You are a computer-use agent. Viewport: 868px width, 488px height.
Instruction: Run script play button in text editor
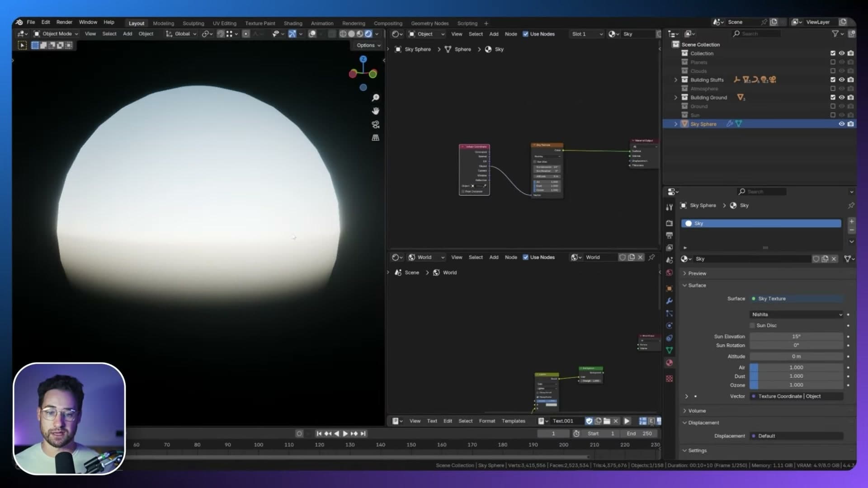point(627,421)
